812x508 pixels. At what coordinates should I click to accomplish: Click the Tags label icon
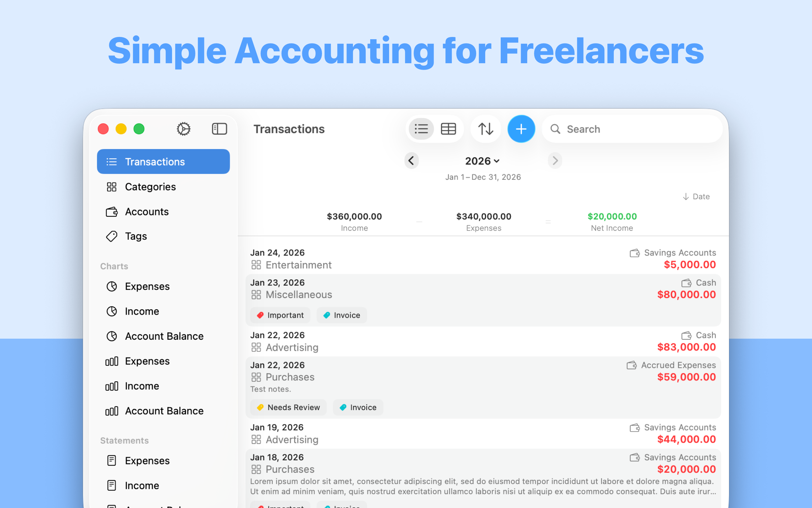click(111, 236)
